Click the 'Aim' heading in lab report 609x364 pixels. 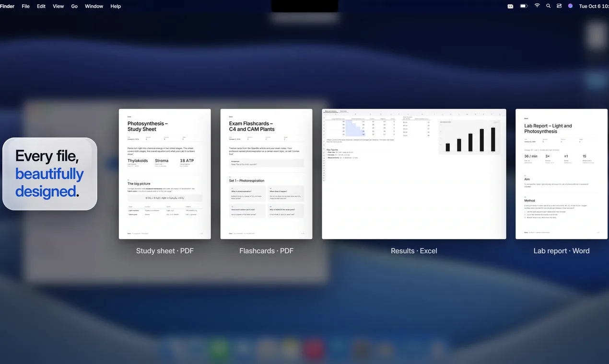(x=527, y=179)
